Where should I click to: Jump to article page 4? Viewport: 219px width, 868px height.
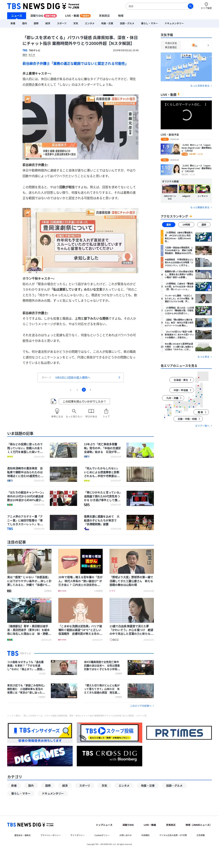(x=90, y=390)
